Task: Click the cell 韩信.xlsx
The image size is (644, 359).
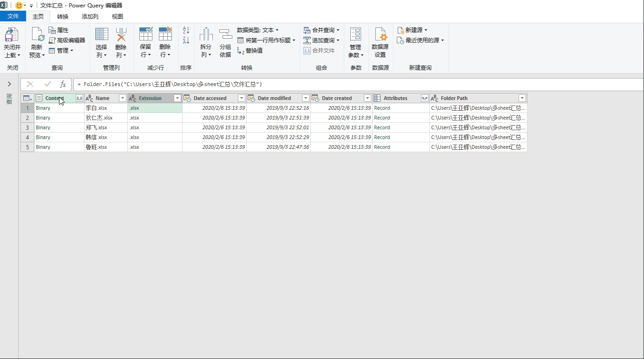Action: click(x=106, y=137)
